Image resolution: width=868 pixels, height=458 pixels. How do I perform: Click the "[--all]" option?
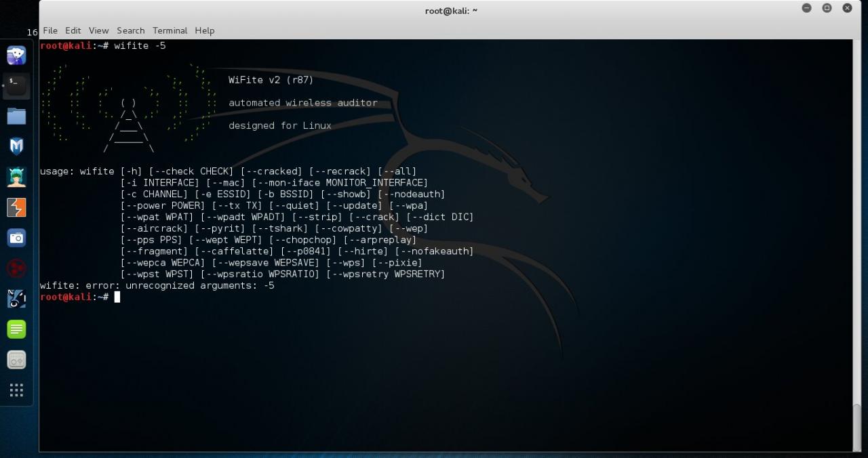click(397, 171)
